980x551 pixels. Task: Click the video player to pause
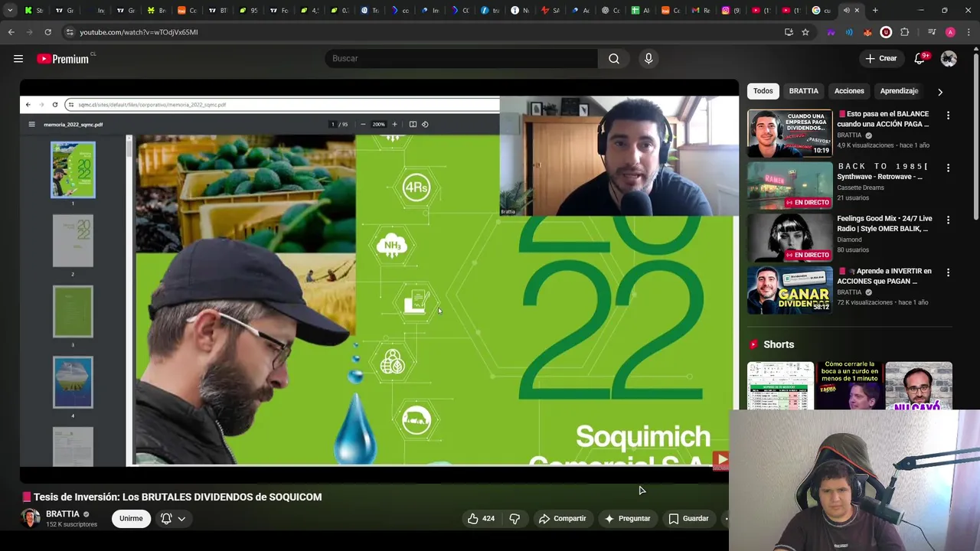pyautogui.click(x=379, y=281)
